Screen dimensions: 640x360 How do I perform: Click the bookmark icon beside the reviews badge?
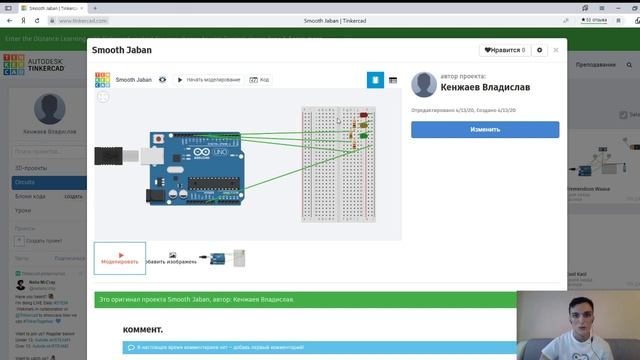[x=619, y=20]
